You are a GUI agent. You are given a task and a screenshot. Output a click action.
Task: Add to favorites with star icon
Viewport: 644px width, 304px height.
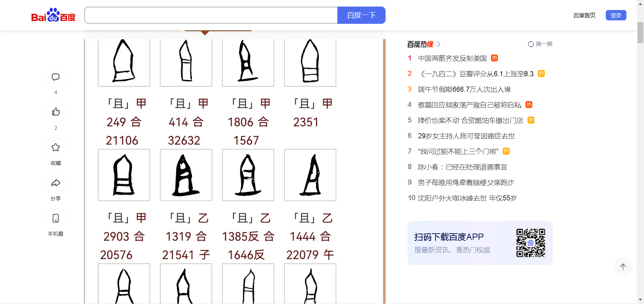click(55, 148)
